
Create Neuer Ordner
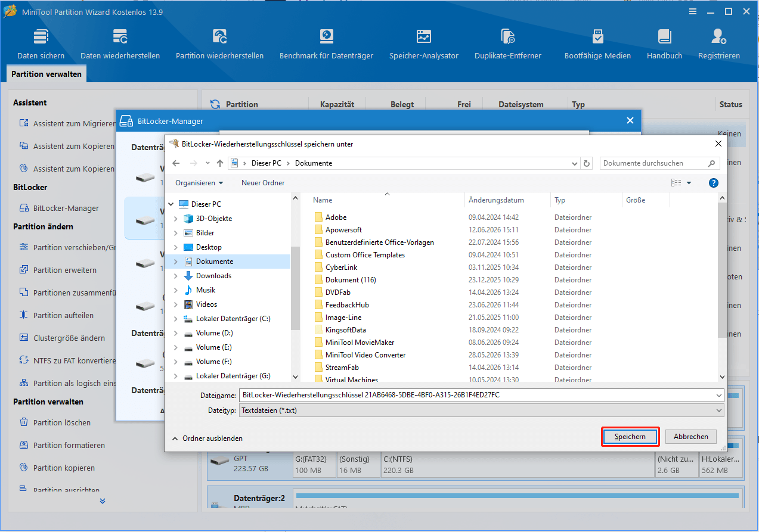point(263,183)
